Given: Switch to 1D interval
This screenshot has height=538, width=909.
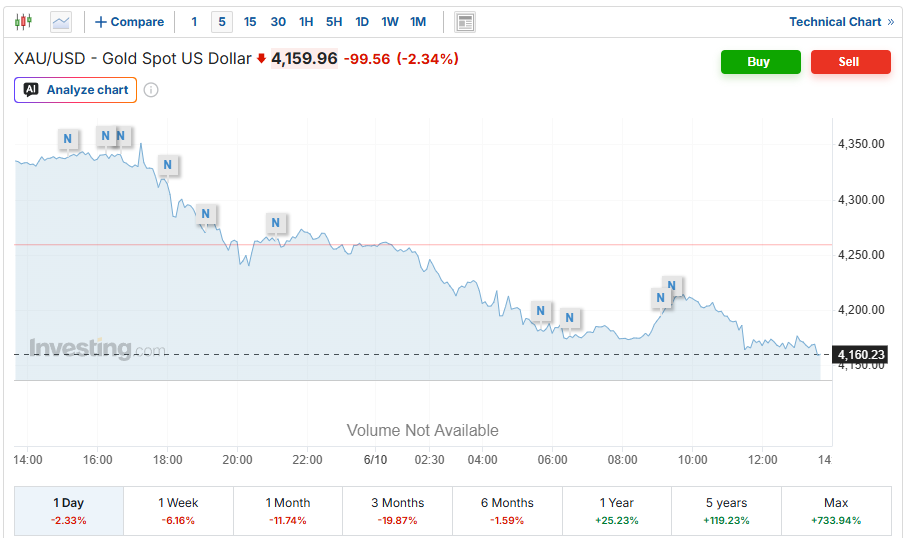Looking at the screenshot, I should pyautogui.click(x=362, y=22).
